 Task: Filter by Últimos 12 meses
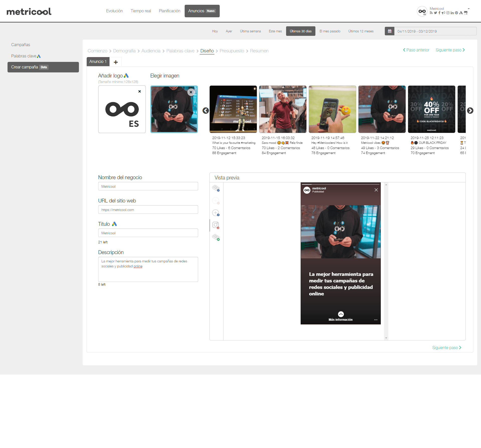point(361,31)
